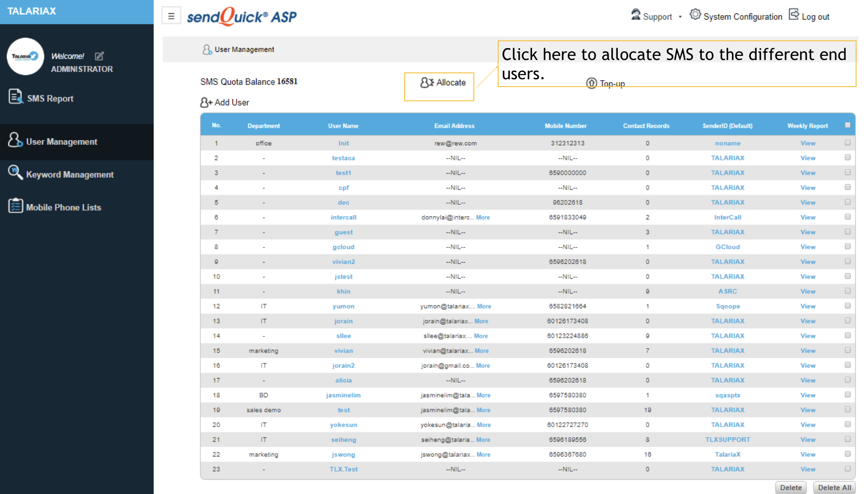Viewport: 868px width, 494px height.
Task: View weekly report for TLX.Test
Action: (x=808, y=469)
